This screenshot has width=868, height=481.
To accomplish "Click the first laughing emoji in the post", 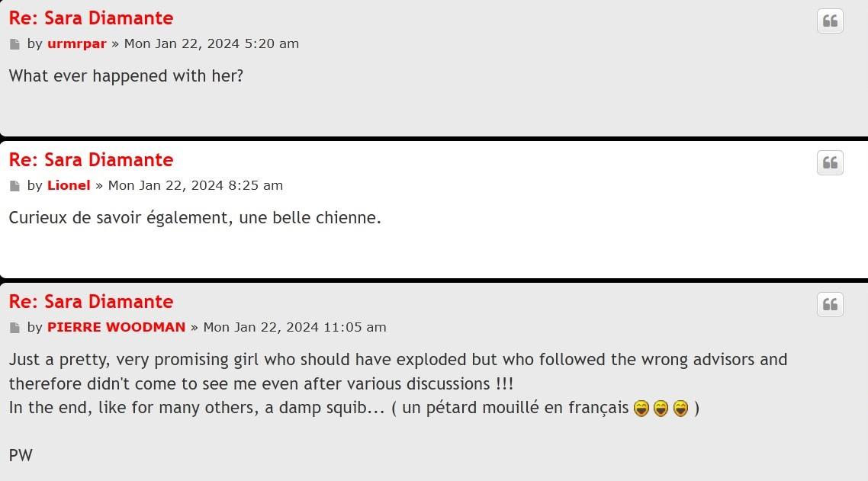I will pyautogui.click(x=641, y=409).
